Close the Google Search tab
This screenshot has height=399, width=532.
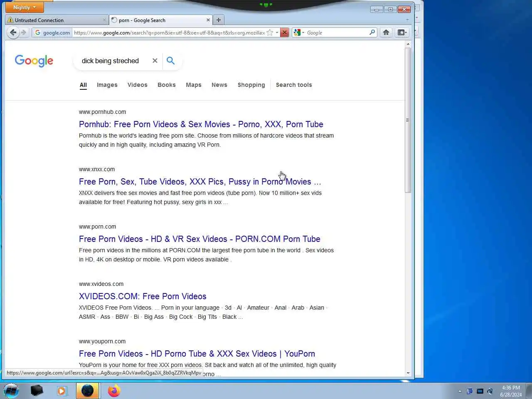[208, 20]
